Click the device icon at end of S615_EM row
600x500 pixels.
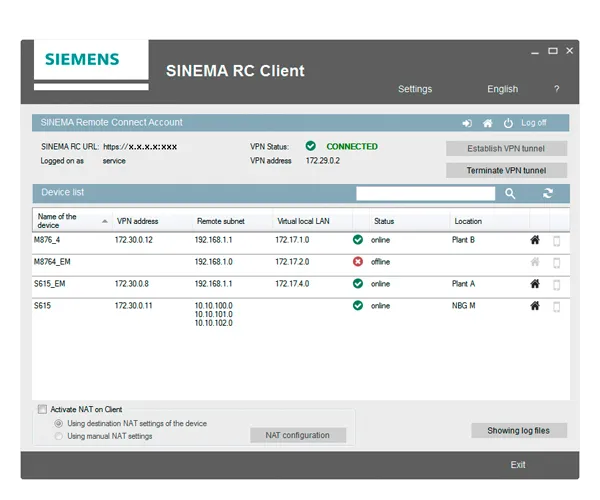[557, 285]
